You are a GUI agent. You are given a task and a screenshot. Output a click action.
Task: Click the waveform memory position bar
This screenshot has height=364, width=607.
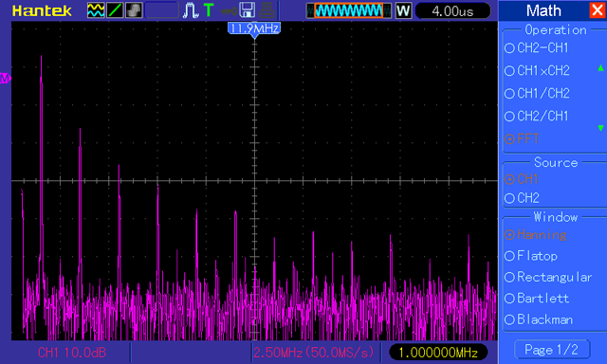pyautogui.click(x=349, y=10)
